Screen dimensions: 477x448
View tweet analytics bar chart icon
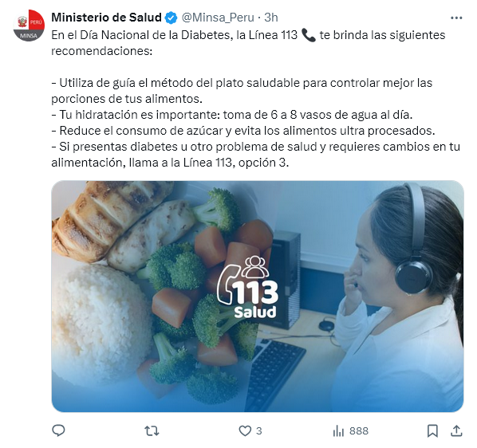coord(338,430)
